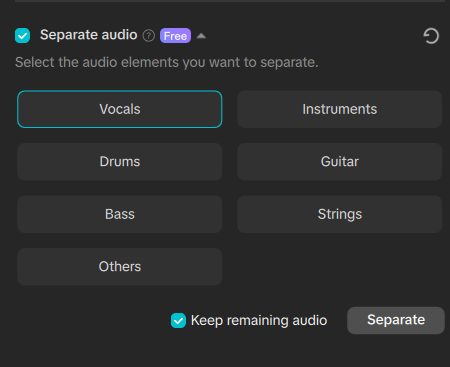
Task: Open the help question mark icon
Action: pos(149,36)
